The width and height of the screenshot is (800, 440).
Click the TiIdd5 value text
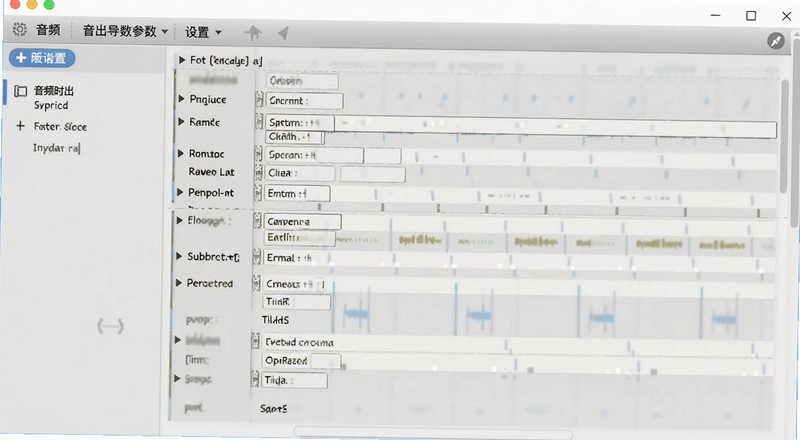(x=276, y=320)
